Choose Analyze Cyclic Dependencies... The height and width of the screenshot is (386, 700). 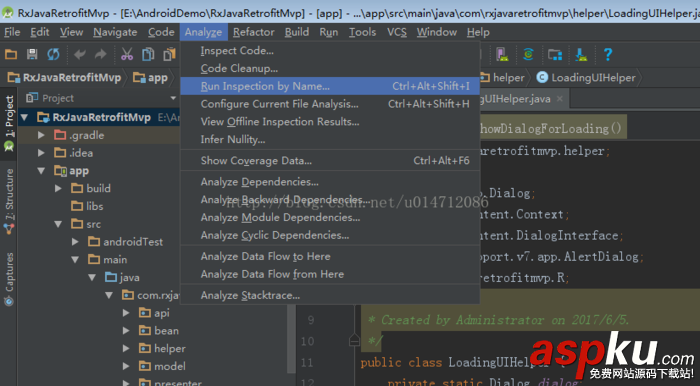click(330, 235)
